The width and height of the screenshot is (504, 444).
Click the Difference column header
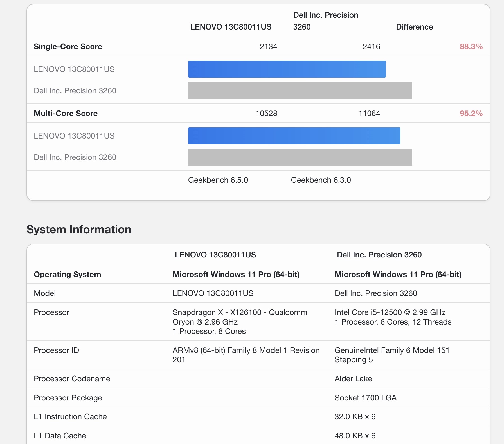tap(414, 27)
